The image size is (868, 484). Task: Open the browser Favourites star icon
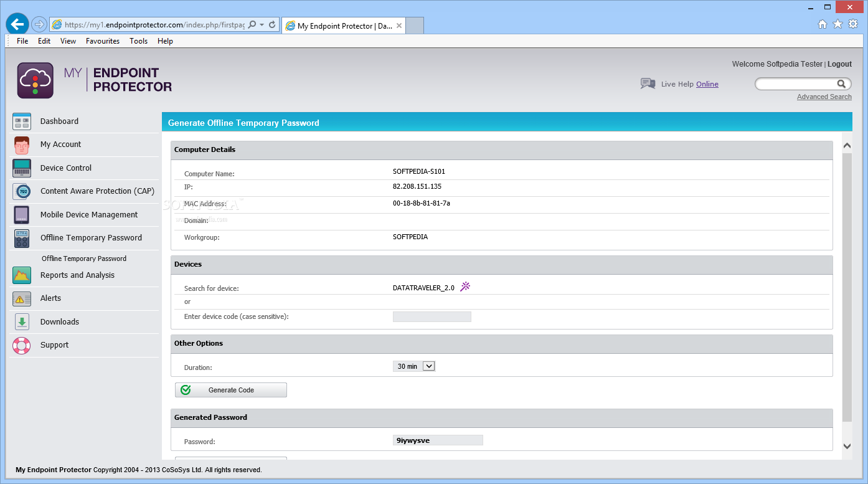tap(837, 24)
